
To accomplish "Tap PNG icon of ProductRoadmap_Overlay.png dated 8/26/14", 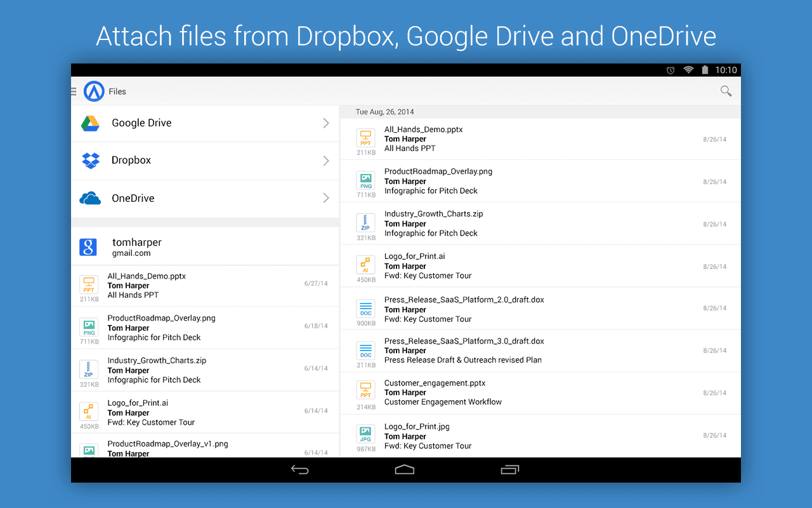I will [365, 180].
